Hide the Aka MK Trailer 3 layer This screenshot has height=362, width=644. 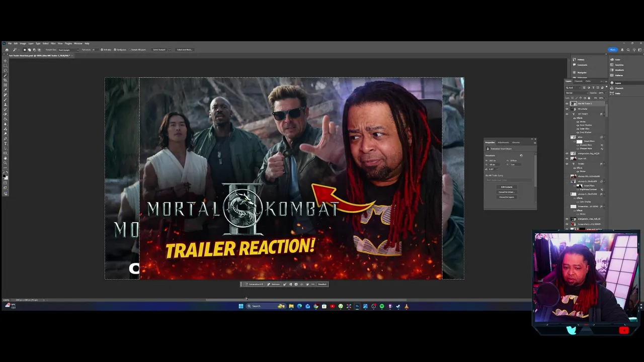[567, 104]
